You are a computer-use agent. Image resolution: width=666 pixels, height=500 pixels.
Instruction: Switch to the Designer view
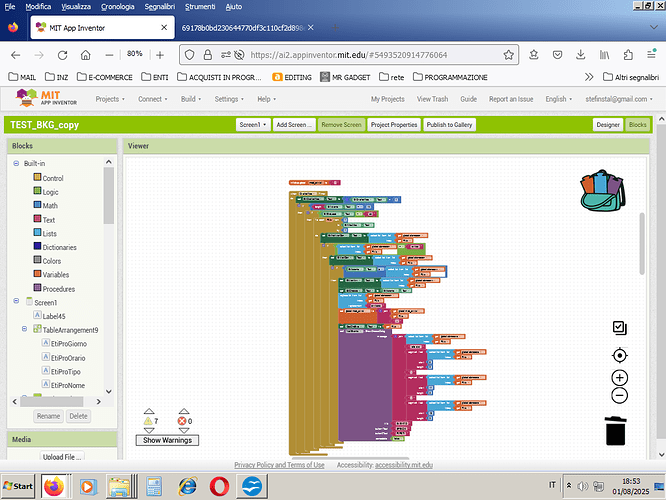click(x=607, y=125)
